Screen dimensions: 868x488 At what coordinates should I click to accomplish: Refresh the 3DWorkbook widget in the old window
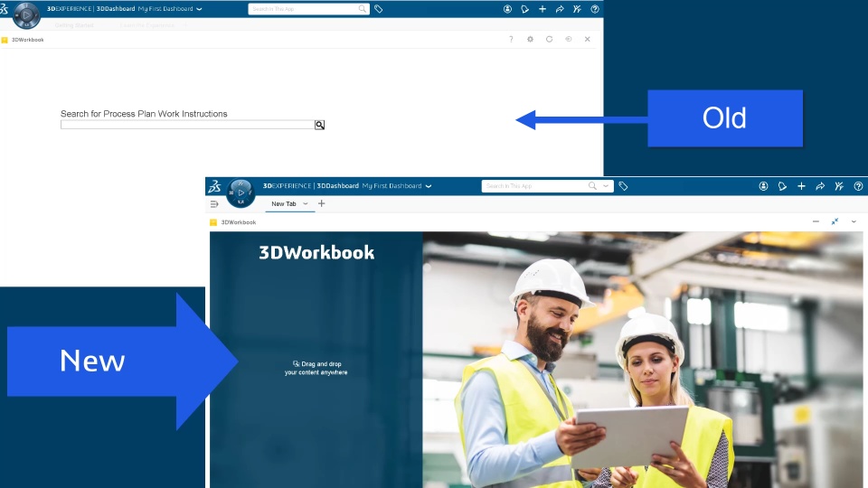click(x=549, y=39)
